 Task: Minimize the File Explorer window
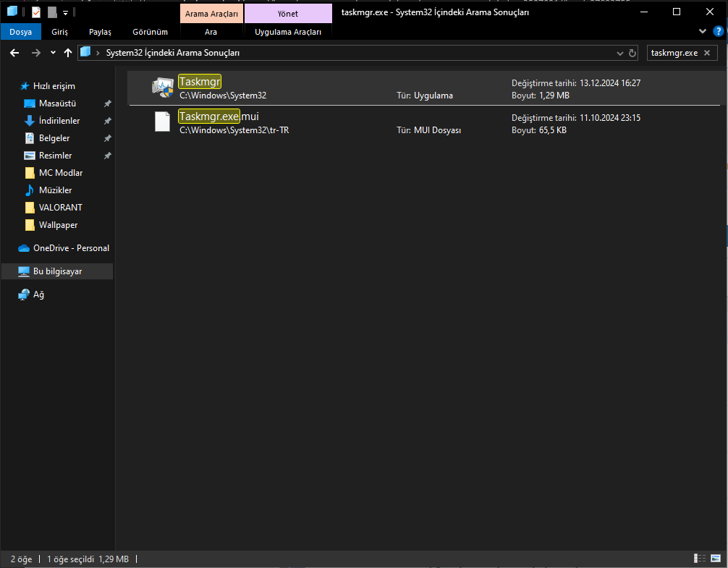coord(644,12)
